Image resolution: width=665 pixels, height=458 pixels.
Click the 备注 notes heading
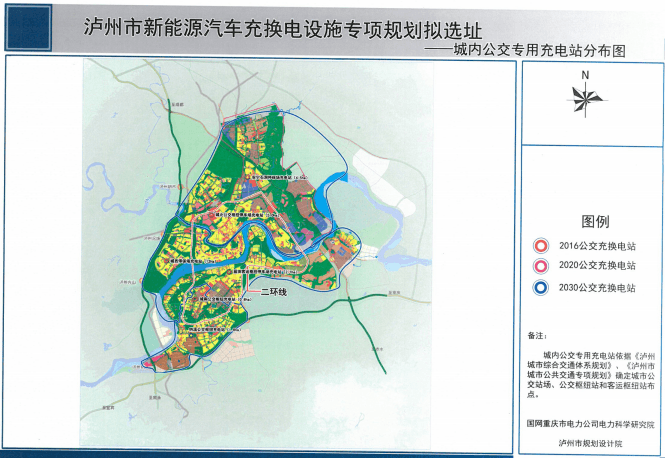(x=537, y=335)
